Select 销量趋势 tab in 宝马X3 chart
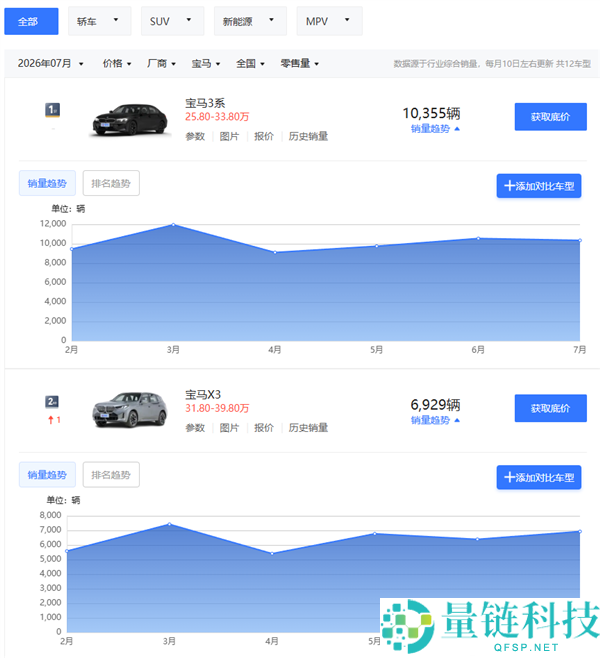The width and height of the screenshot is (600, 658). click(x=47, y=475)
